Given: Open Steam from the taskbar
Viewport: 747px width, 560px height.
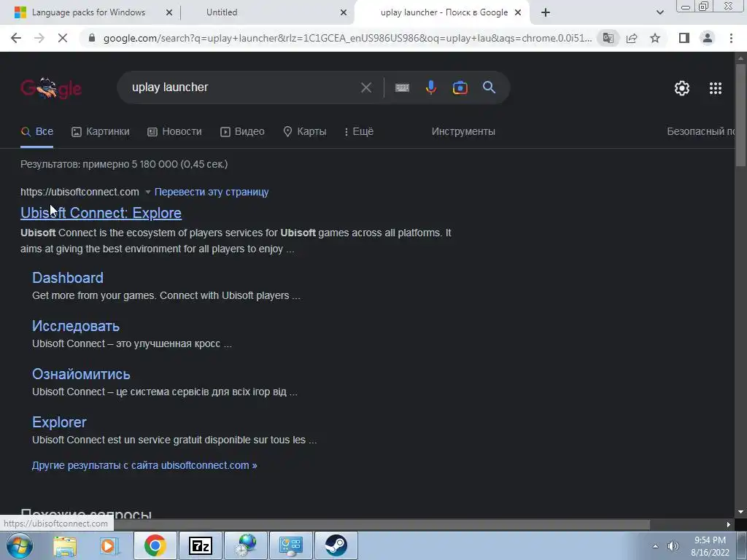Looking at the screenshot, I should tap(336, 545).
